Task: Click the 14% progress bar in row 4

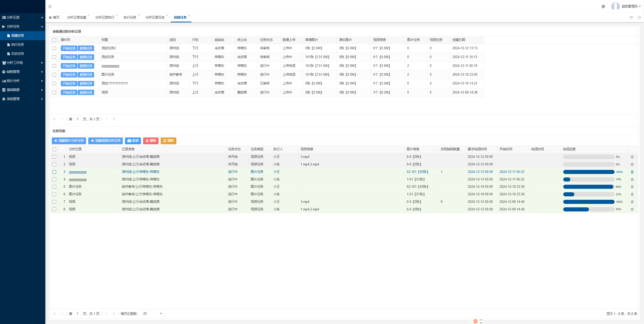Action: 589,179
